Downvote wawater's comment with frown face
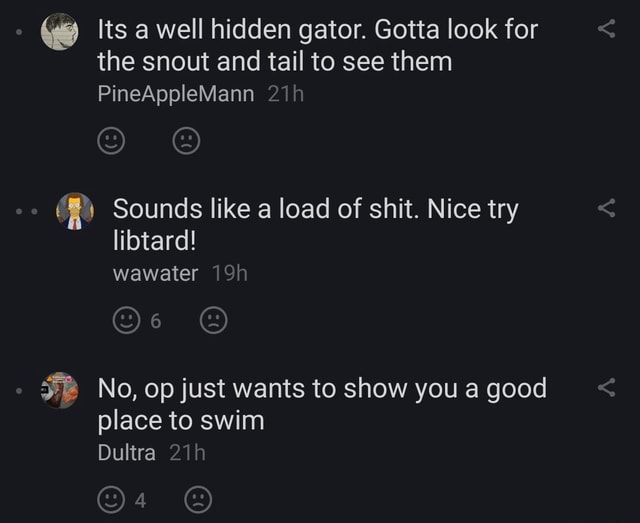Viewport: 640px width, 523px height. (213, 321)
